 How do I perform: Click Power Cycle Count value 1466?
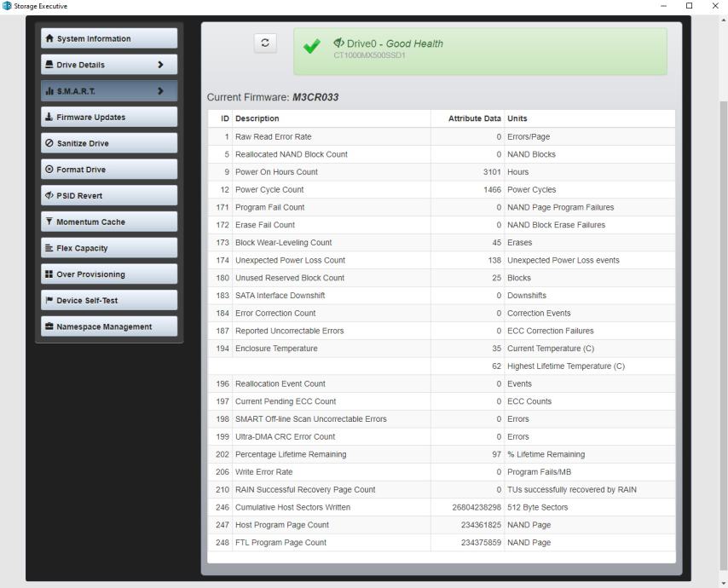coord(492,189)
